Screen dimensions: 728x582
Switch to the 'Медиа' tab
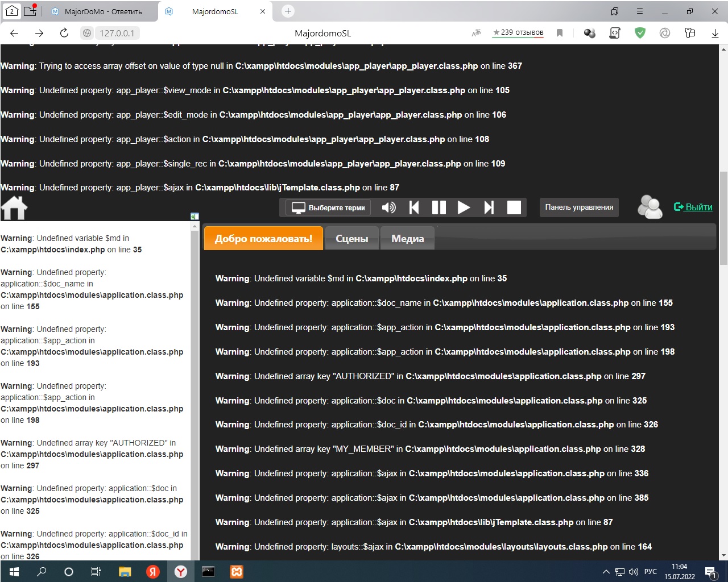pyautogui.click(x=408, y=239)
